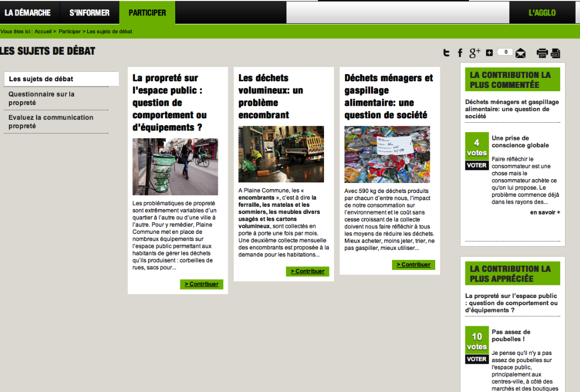Click 'en savoir +' to read more
This screenshot has width=580, height=392.
coord(545,212)
